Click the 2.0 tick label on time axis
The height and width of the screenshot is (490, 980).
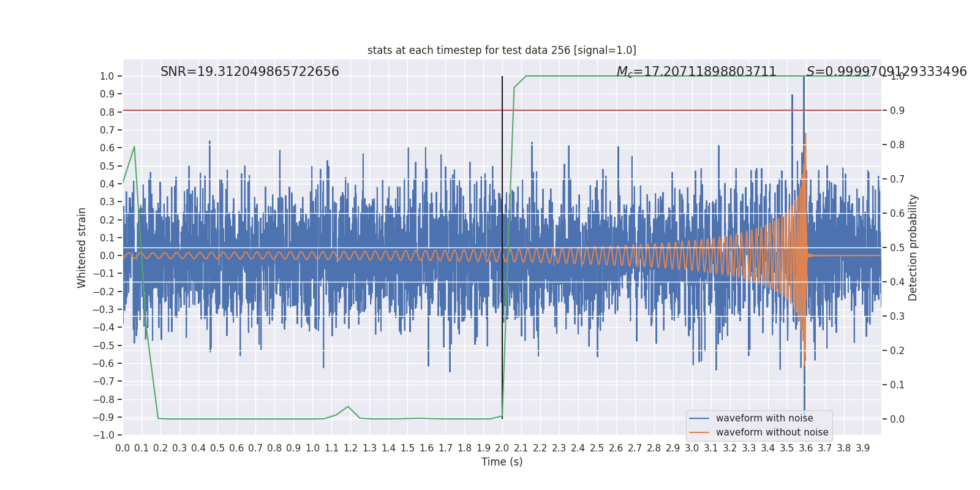coord(502,448)
